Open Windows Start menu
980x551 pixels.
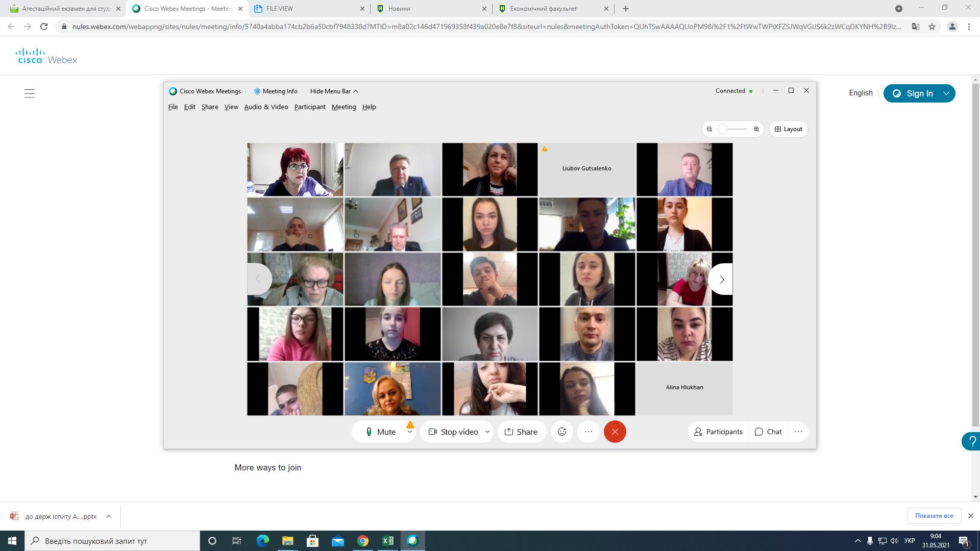12,541
